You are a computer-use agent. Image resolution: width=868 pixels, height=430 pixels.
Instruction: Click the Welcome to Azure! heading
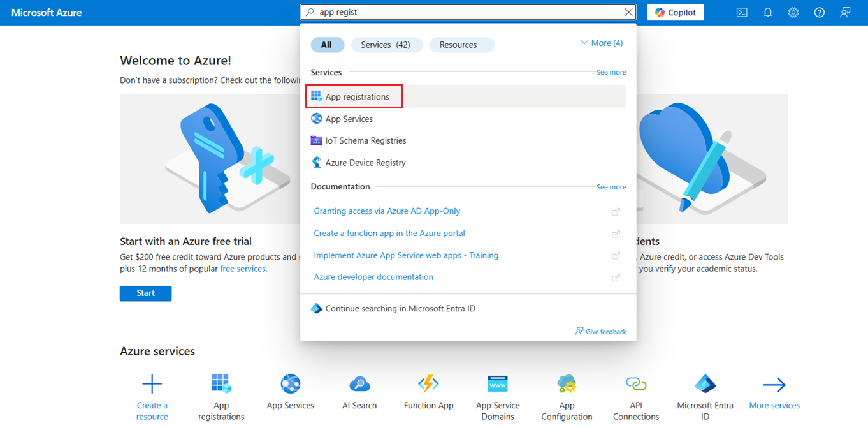tap(175, 61)
